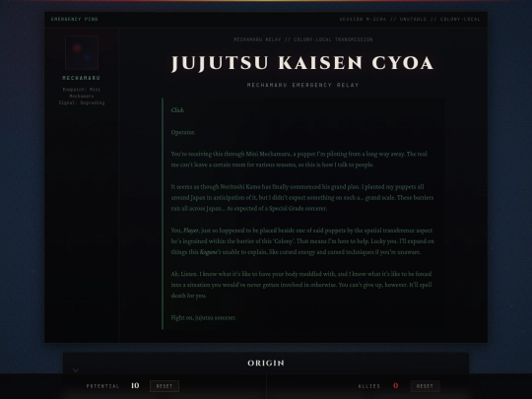
Task: Click the Mechamaru avatar thumbnail
Action: coord(82,52)
